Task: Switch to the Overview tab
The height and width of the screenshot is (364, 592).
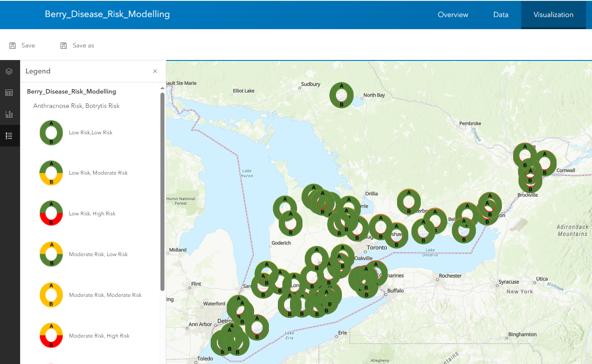Action: 453,15
